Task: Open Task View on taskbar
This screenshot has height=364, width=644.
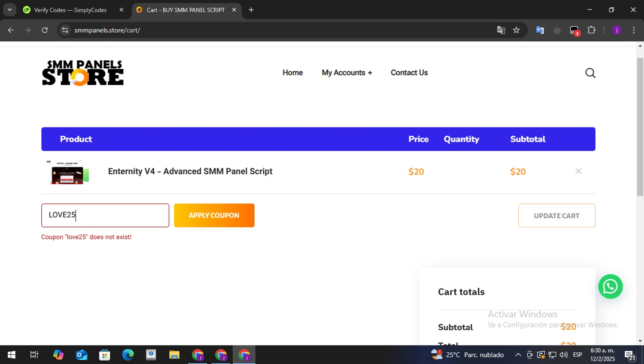Action: (34, 355)
